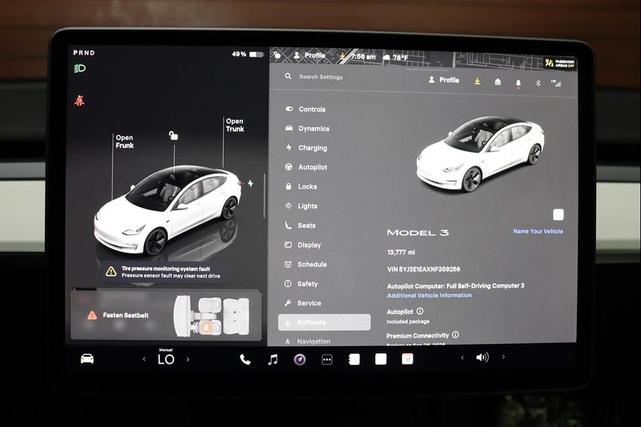Viewport: 641px width, 427px height.
Task: Open Profile in the top status bar
Action: pos(309,56)
